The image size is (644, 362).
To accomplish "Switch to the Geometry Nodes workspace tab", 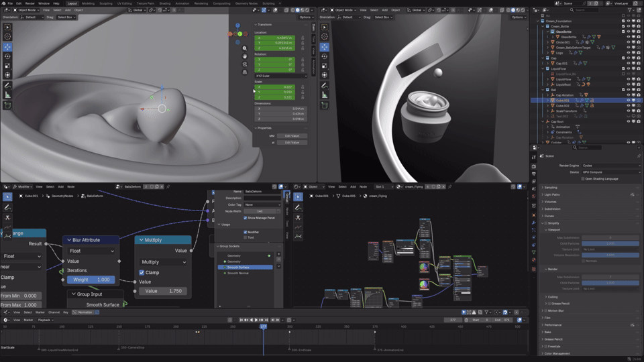I will pyautogui.click(x=246, y=3).
